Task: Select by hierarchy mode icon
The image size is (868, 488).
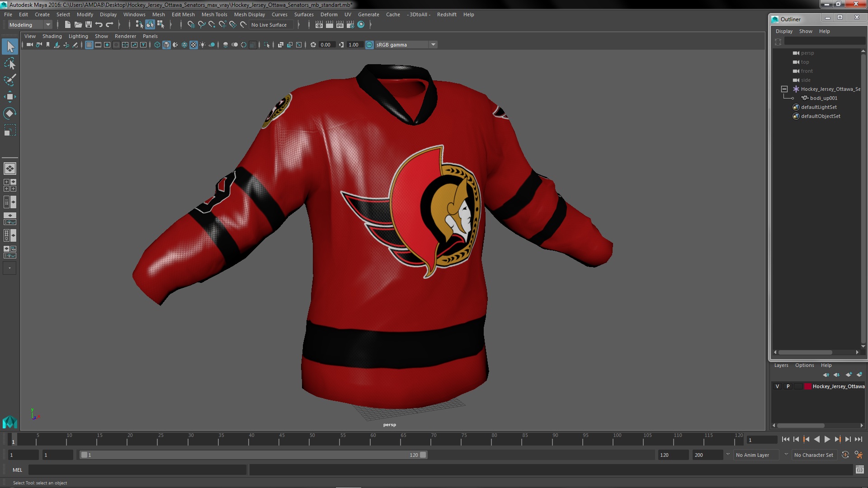Action: point(139,25)
